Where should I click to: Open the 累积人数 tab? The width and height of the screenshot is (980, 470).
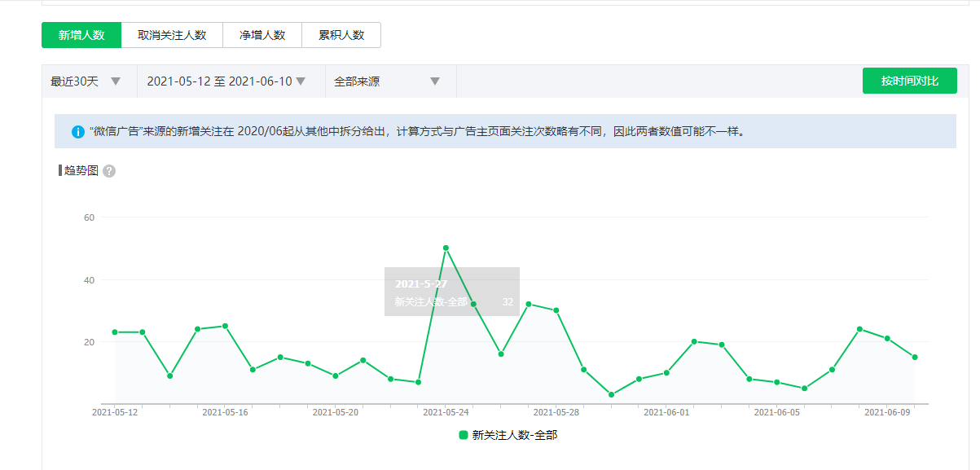click(x=341, y=35)
